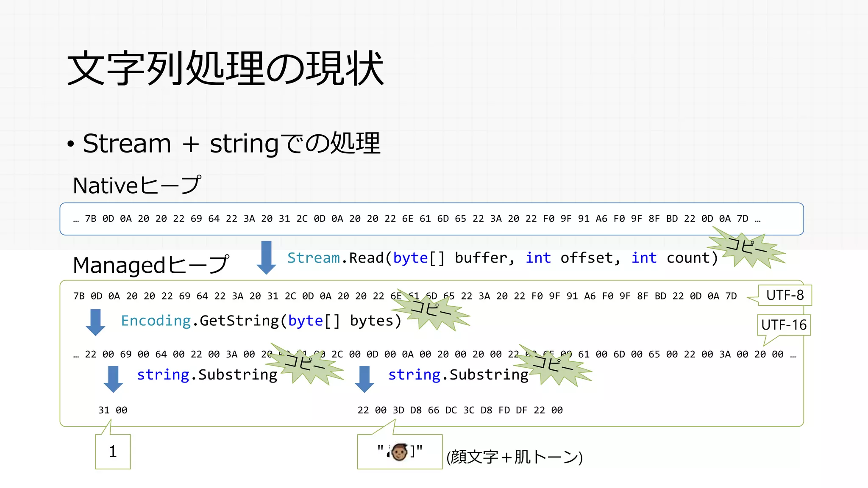This screenshot has width=868, height=488.
Task: Click the Stream.Read(byte[] buffer, int offset, int count) code
Action: coord(503,258)
